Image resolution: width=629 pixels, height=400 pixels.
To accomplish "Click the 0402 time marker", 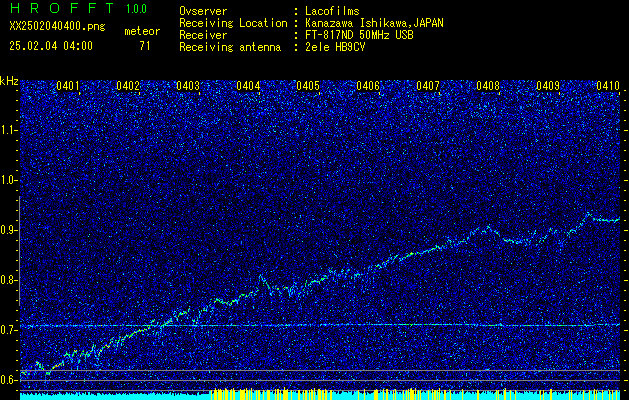I will (x=128, y=85).
